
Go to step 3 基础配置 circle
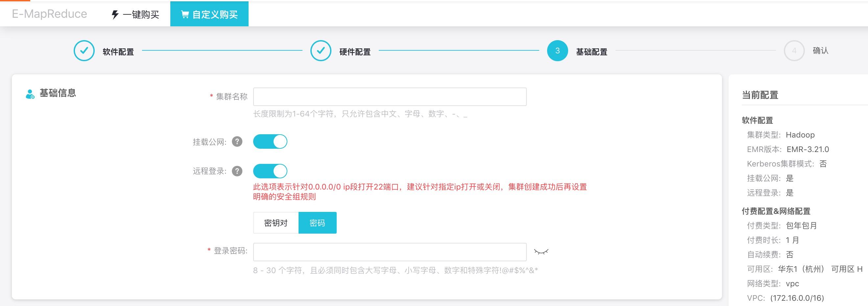(558, 50)
